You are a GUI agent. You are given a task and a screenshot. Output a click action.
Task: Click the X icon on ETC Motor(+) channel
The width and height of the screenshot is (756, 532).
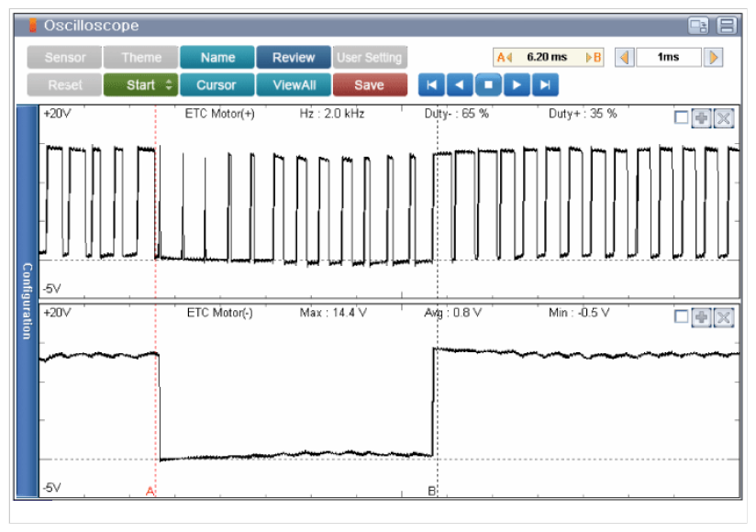[x=724, y=118]
